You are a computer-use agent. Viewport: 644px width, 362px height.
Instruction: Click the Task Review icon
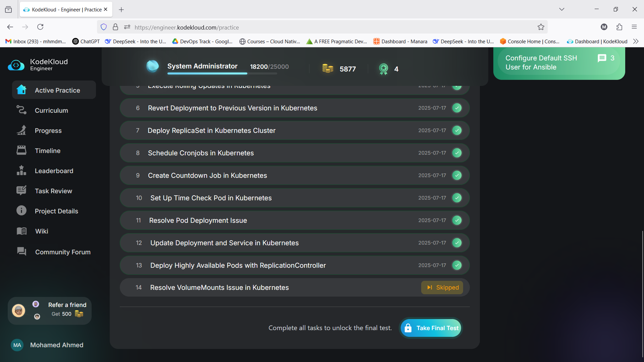point(21,191)
